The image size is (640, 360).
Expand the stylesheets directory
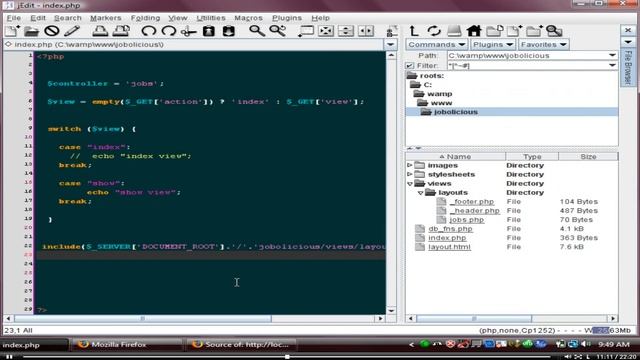(410, 174)
